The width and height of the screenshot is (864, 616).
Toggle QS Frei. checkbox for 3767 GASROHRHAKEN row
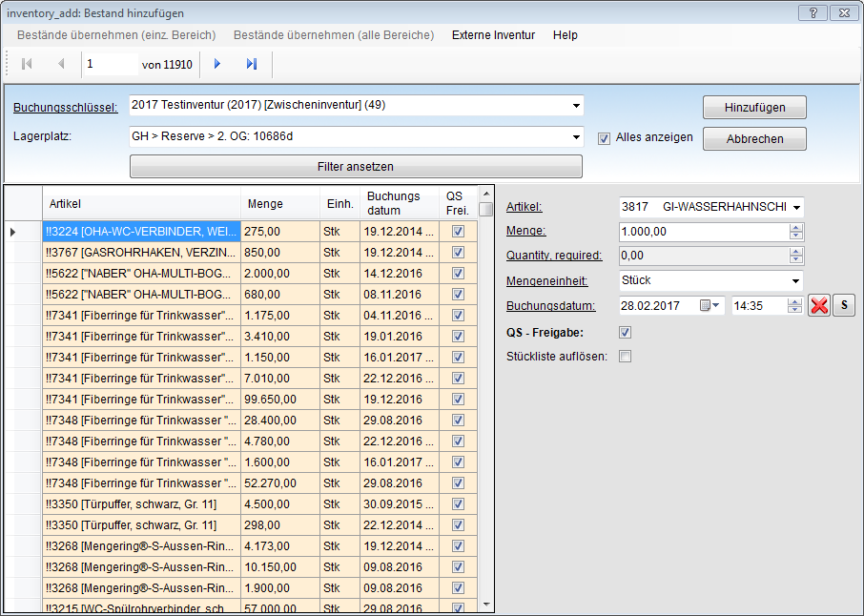click(x=458, y=253)
